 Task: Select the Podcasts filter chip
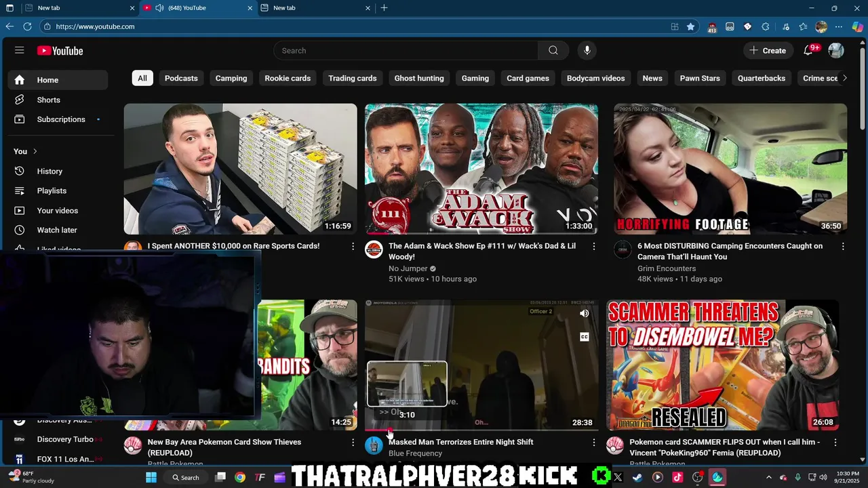(181, 79)
